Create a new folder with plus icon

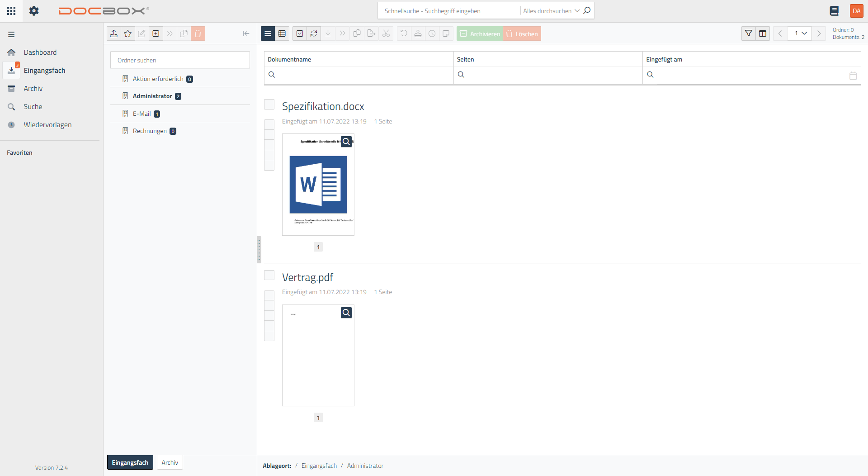(x=156, y=33)
